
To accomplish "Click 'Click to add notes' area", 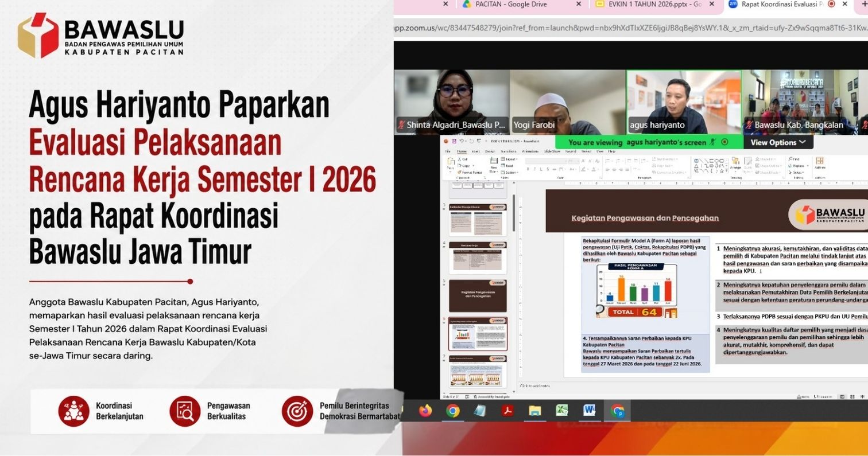I will point(534,386).
